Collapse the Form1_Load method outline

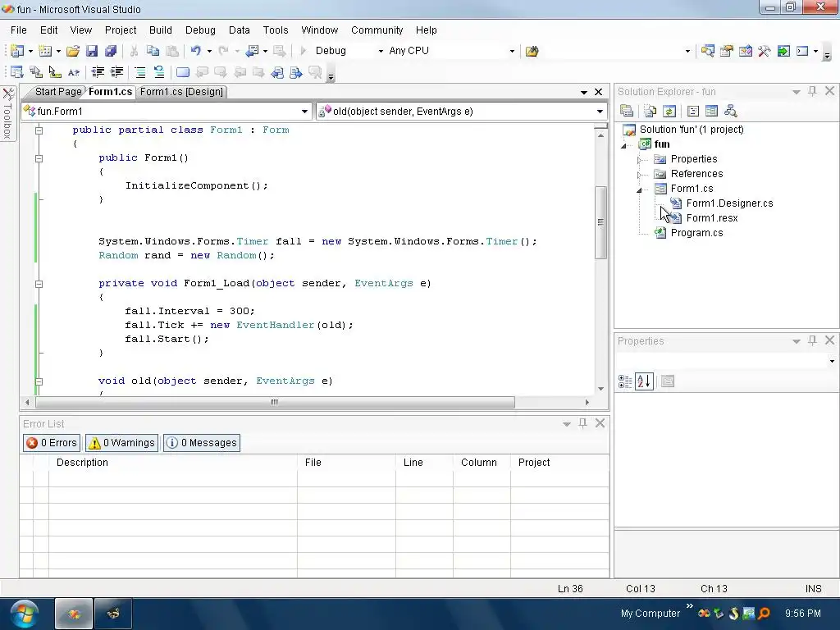click(39, 284)
